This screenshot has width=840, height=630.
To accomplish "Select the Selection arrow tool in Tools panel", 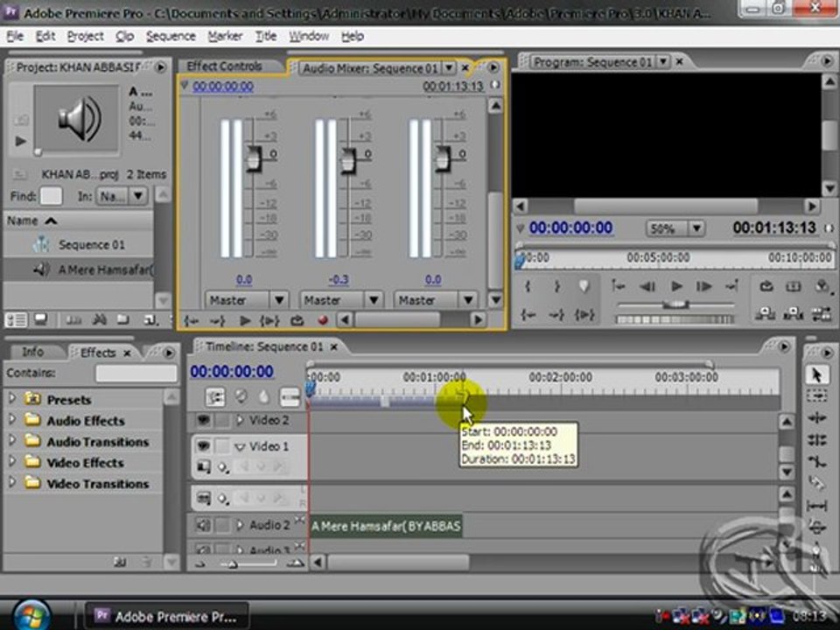I will click(x=816, y=375).
